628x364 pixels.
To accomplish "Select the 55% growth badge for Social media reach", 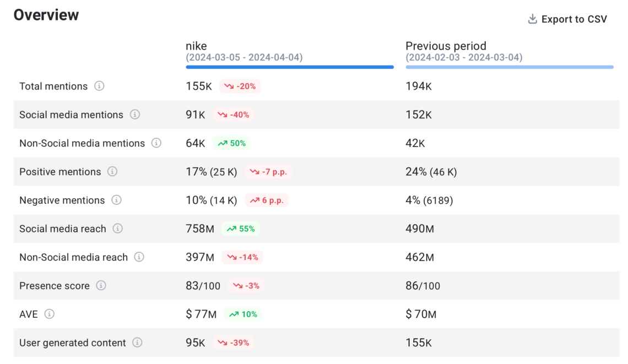I will (x=240, y=229).
